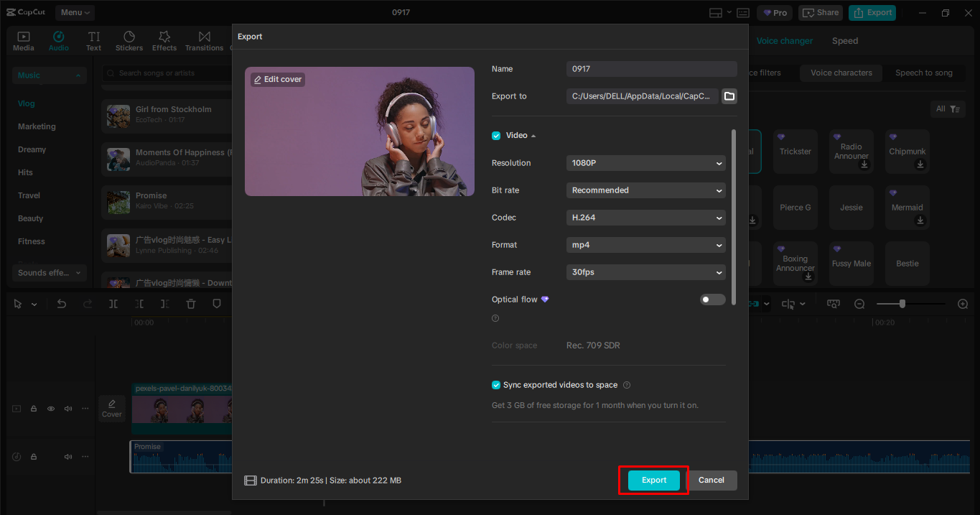Screen dimensions: 980x515
Task: Click the delete trash icon in timeline
Action: coord(191,304)
